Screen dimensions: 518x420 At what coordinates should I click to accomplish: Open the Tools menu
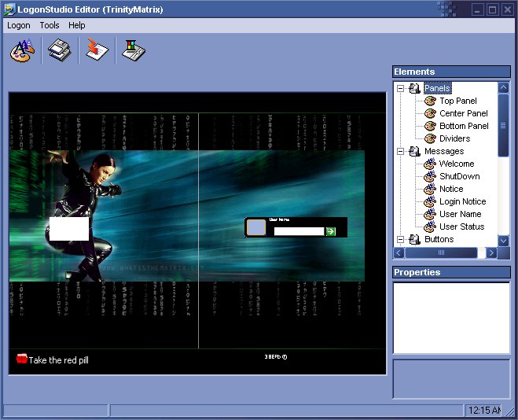click(x=50, y=25)
